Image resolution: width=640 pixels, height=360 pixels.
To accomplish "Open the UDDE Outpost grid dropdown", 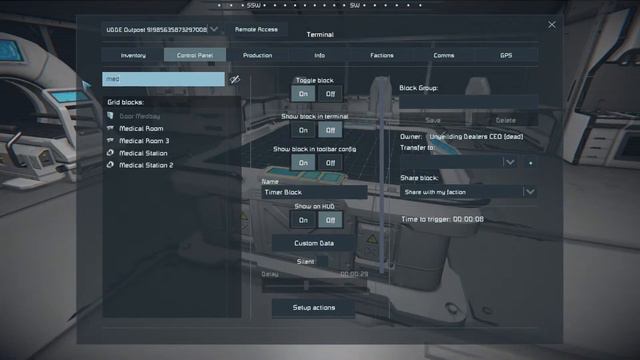I will pos(161,30).
